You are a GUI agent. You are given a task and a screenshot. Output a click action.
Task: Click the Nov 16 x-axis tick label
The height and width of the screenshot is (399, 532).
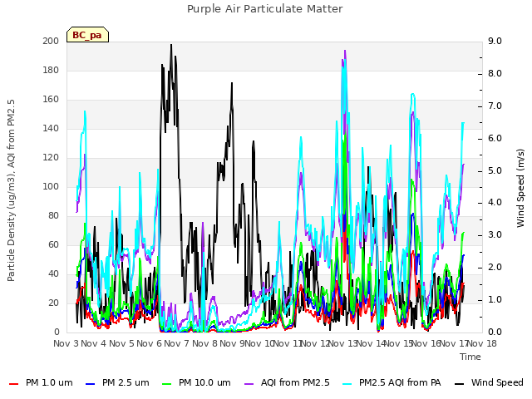pos(426,343)
